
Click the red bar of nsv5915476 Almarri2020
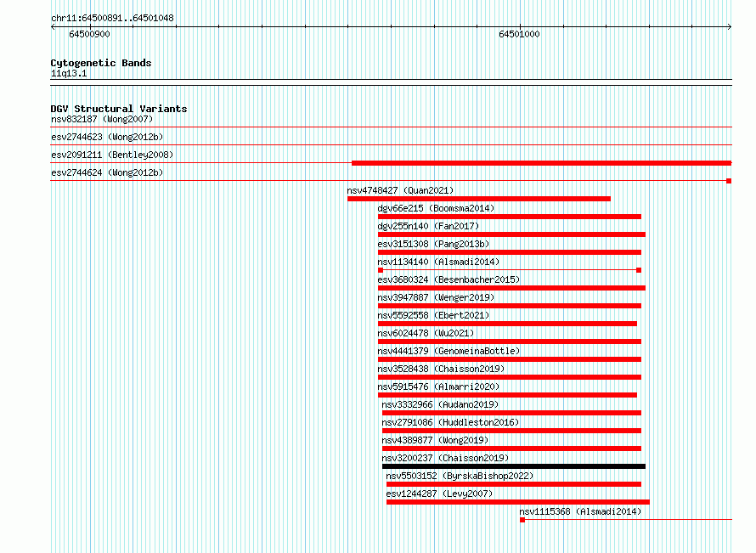coord(507,395)
